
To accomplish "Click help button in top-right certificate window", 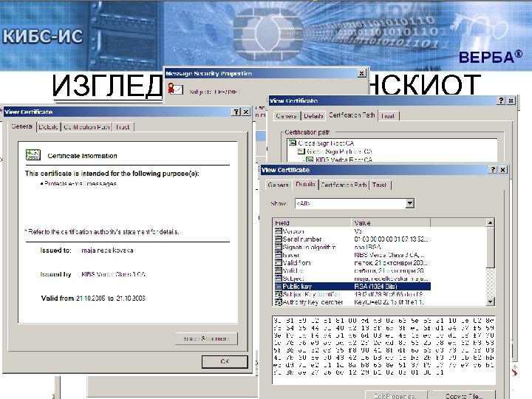I will coord(502,100).
